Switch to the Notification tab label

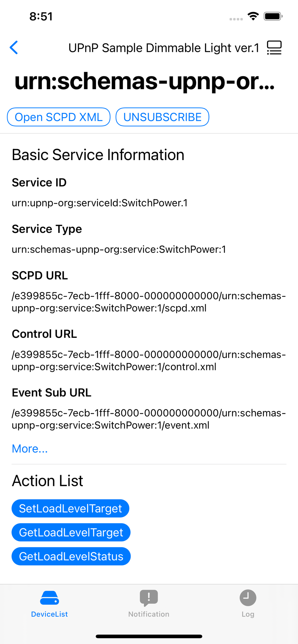click(x=149, y=614)
